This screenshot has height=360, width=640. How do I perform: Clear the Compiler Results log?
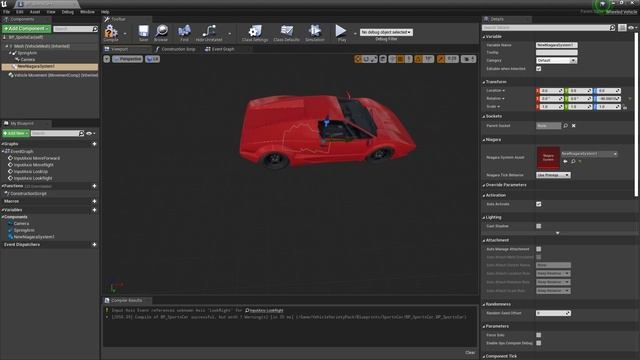point(470,353)
